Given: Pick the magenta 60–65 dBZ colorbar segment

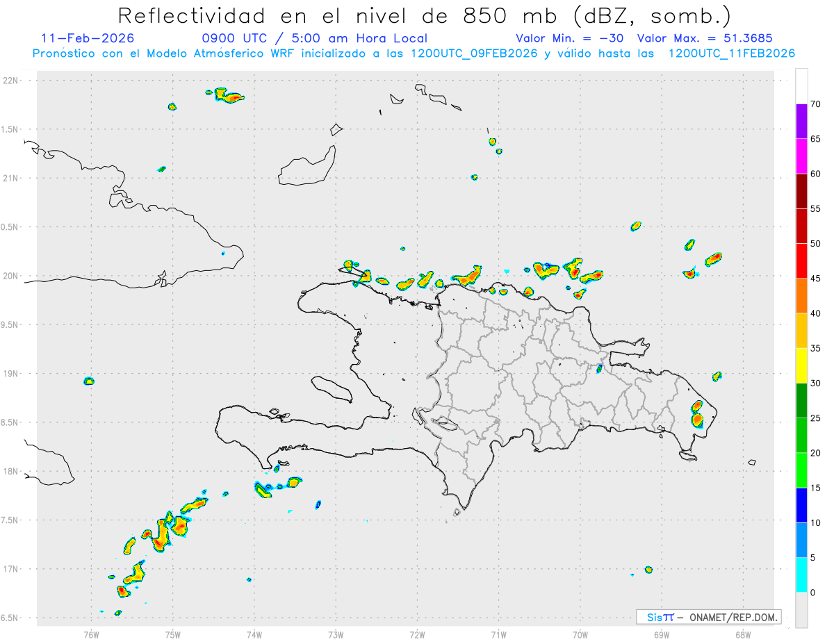Looking at the screenshot, I should point(801,156).
